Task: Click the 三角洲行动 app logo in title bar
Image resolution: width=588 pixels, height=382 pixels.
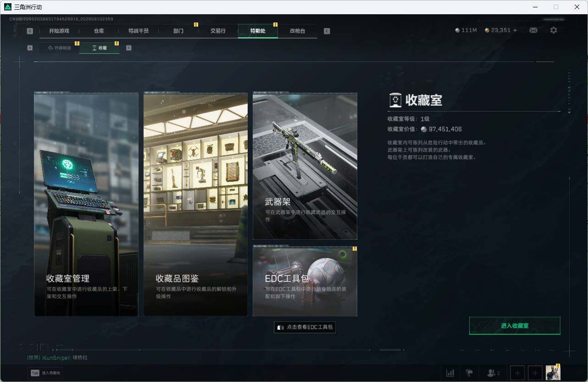Action: pos(8,7)
